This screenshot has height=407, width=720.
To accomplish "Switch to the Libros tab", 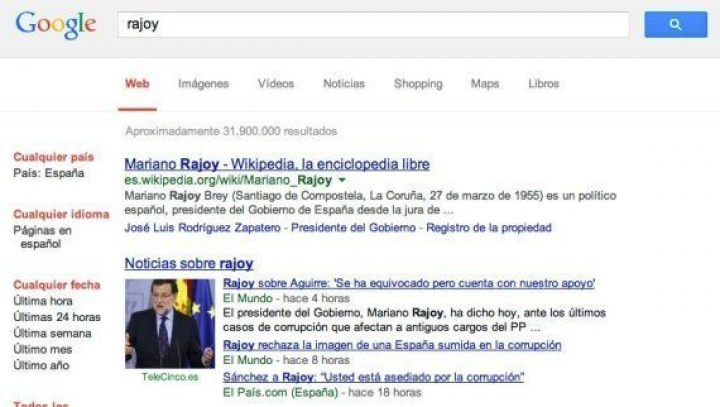I will 544,84.
